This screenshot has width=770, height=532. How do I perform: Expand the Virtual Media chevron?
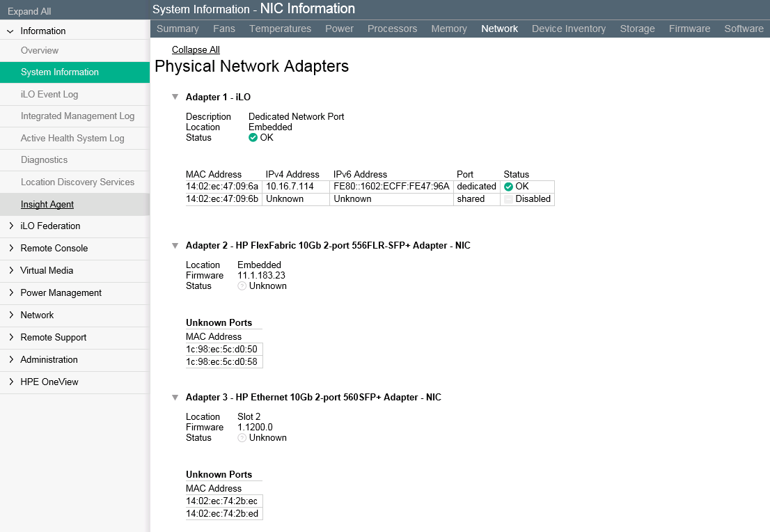click(11, 270)
